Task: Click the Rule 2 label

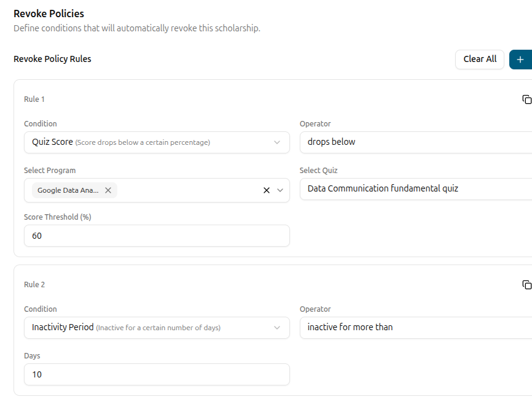Action: (x=34, y=285)
